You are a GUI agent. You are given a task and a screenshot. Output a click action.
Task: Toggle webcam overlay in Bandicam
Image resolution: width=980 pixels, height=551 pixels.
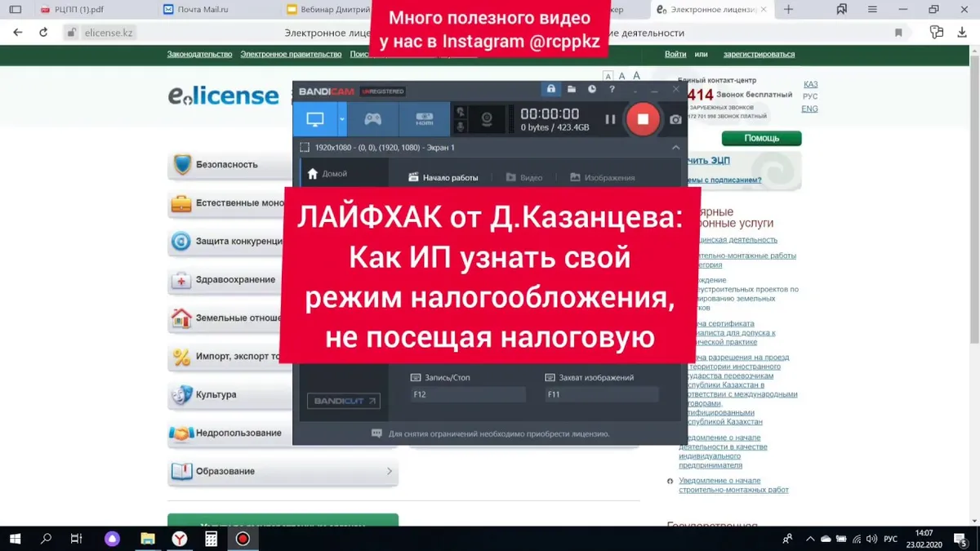point(487,119)
